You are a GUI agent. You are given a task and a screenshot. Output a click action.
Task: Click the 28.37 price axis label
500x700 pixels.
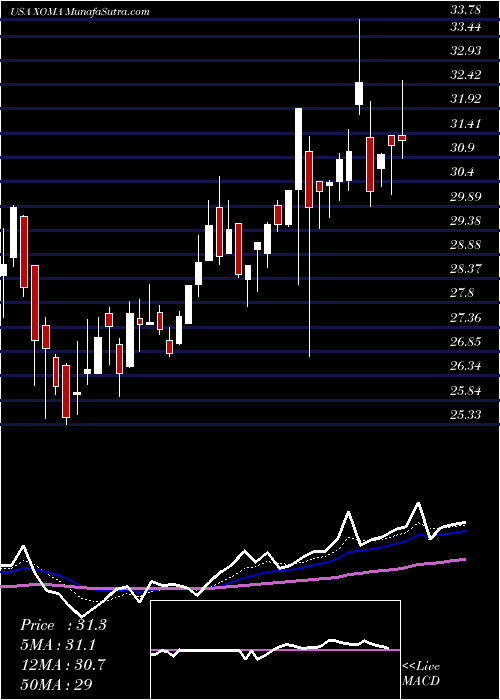[x=465, y=269]
